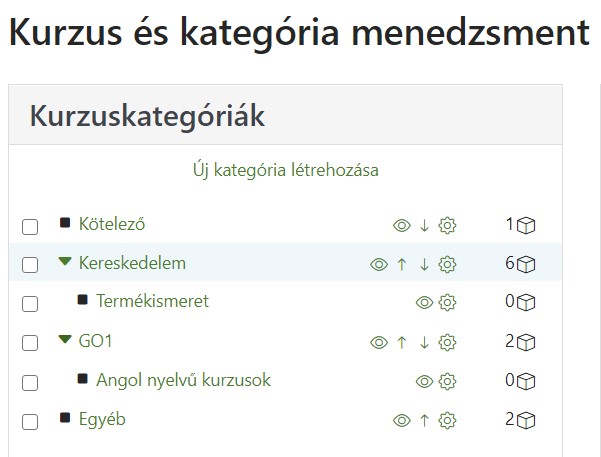Viewport: 601px width, 457px height.
Task: Move Egyéb category up with arrow
Action: (424, 421)
